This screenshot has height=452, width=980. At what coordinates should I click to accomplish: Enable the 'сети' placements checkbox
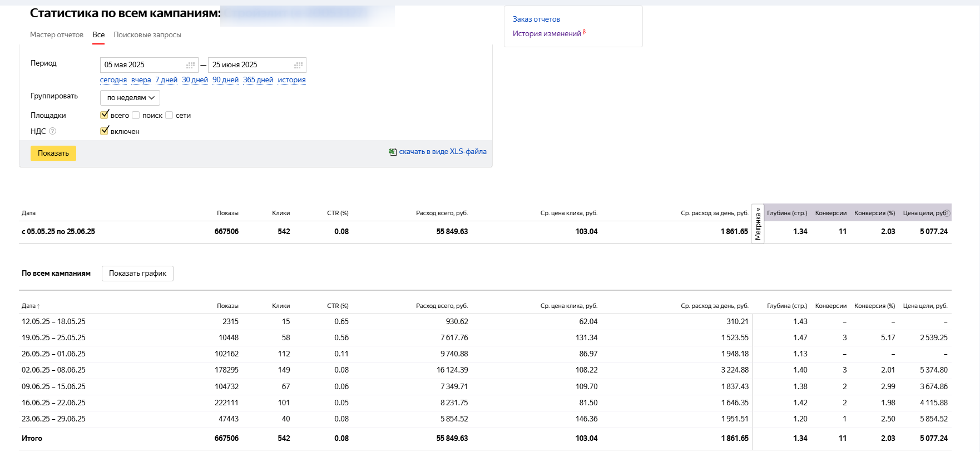169,115
